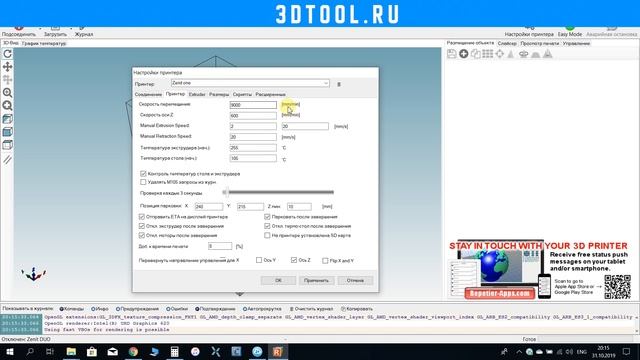
Task: Click the copy objects icon
Action: pyautogui.click(x=476, y=54)
